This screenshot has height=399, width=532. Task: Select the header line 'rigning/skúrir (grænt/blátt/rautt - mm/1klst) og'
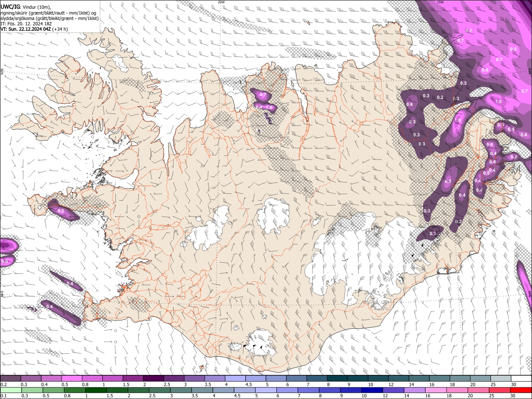48,12
